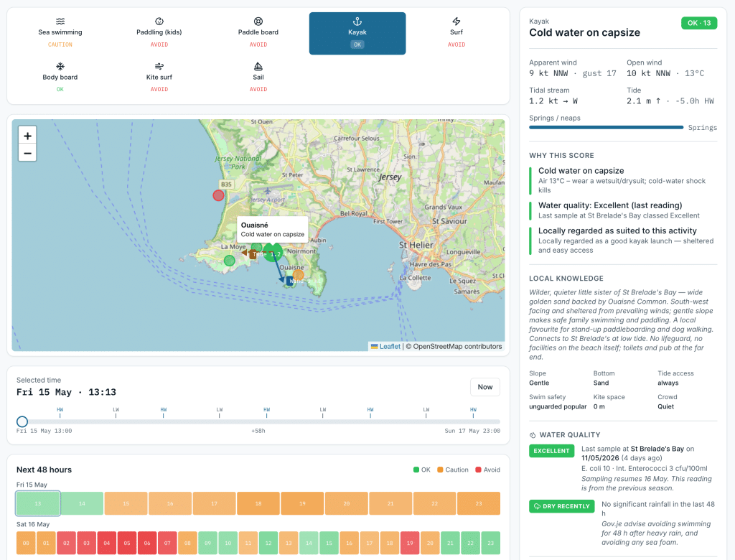The image size is (735, 560).
Task: Select hour 13 on Fri 15 May
Action: pyautogui.click(x=38, y=503)
